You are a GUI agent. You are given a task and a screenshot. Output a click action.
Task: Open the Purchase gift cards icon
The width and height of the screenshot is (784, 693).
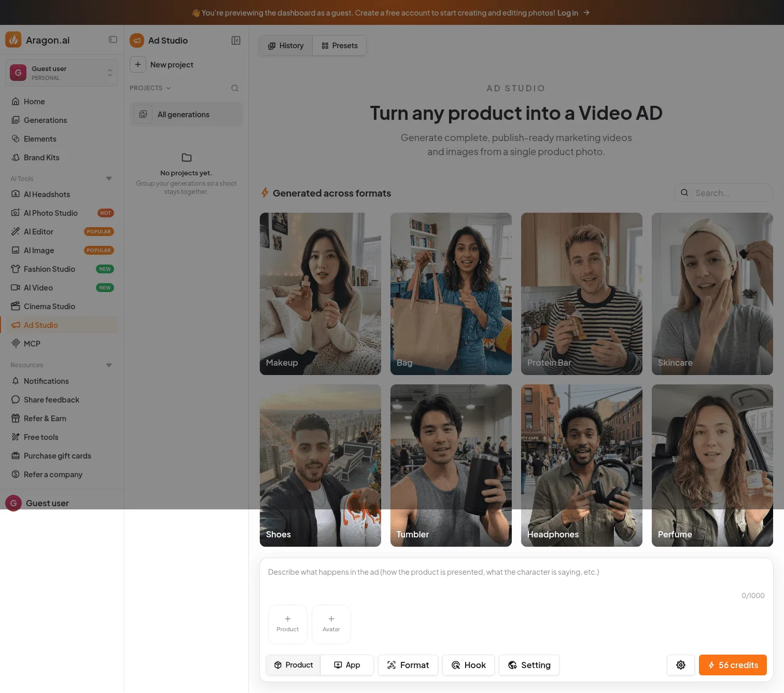pos(16,456)
